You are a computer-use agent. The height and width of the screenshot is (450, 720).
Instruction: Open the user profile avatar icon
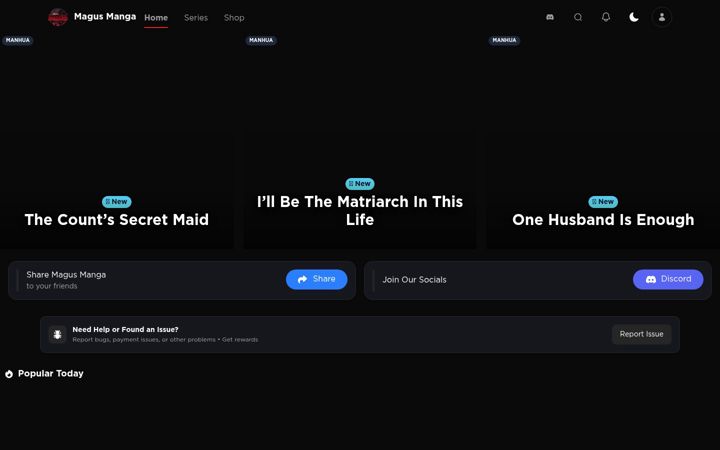662,17
